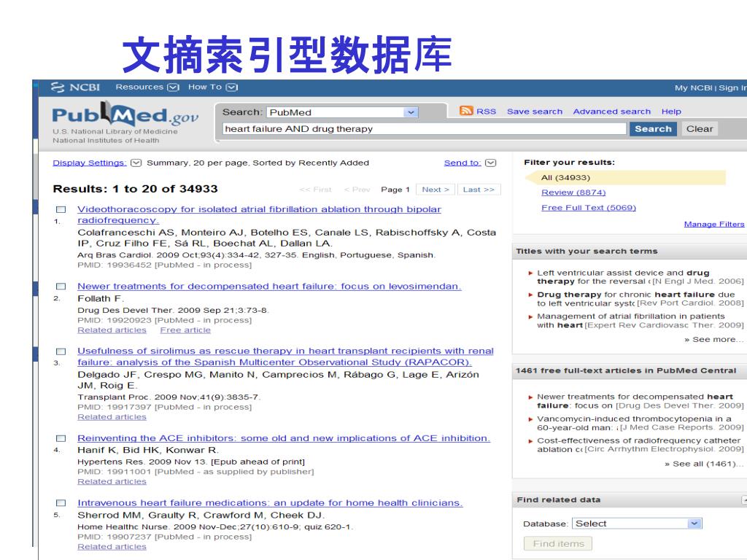Click Related articles under Follath F result

tap(112, 330)
